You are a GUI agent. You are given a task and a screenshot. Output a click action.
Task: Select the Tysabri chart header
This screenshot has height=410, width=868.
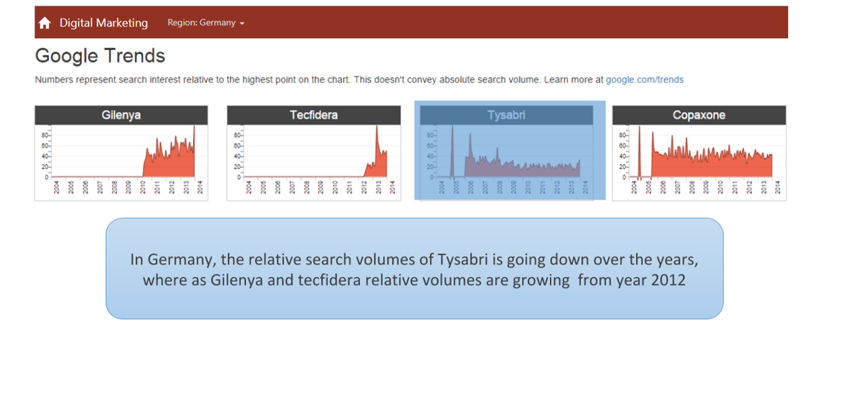(507, 115)
